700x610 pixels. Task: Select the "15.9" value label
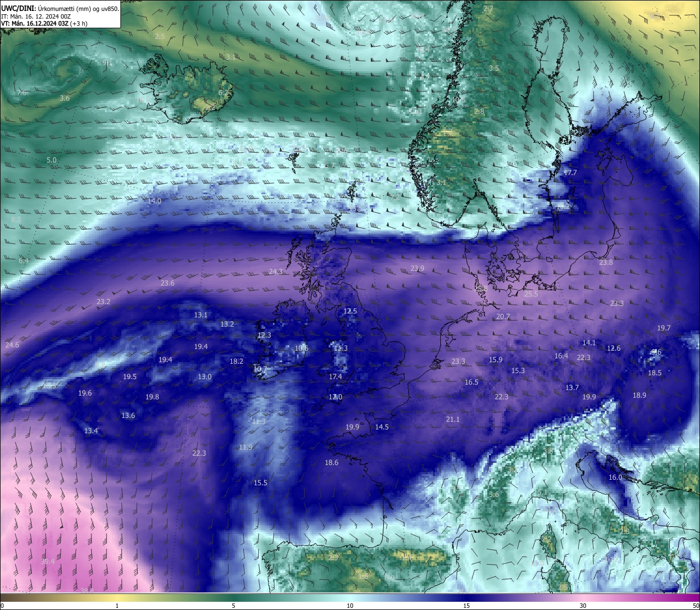tap(495, 359)
